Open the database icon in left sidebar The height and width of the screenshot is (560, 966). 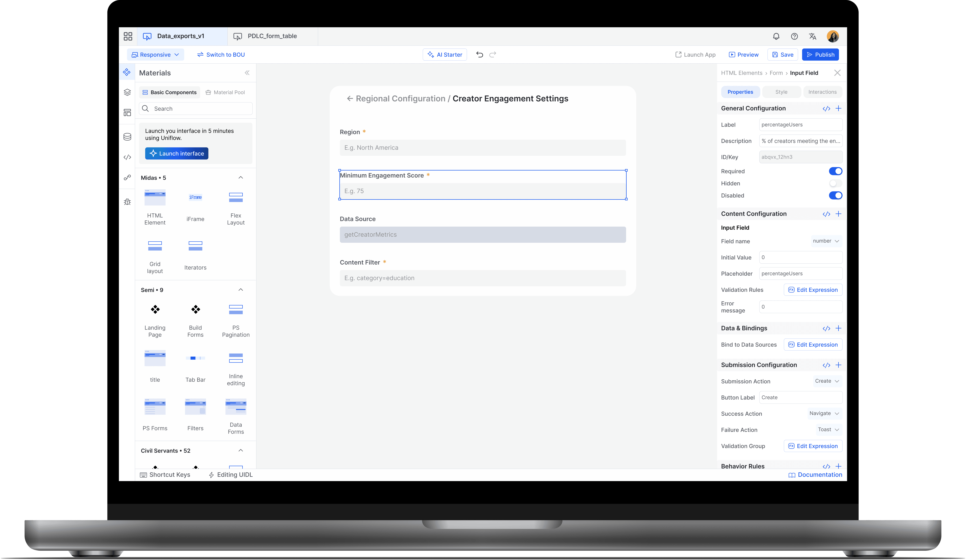pyautogui.click(x=127, y=137)
